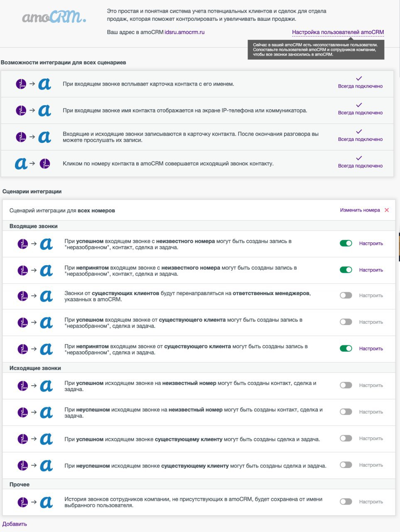Viewport: 400px width, 532px height.
Task: Click the amoCRM logo at top
Action: (x=54, y=17)
